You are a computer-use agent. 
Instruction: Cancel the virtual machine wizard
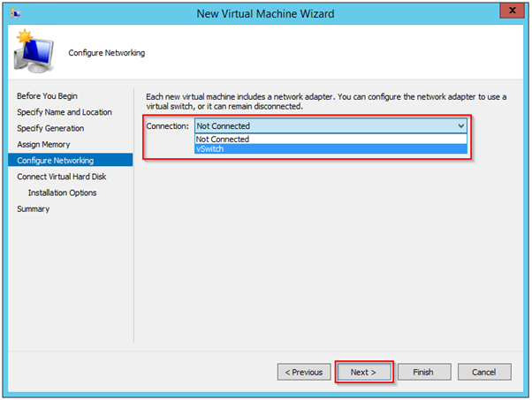(483, 372)
